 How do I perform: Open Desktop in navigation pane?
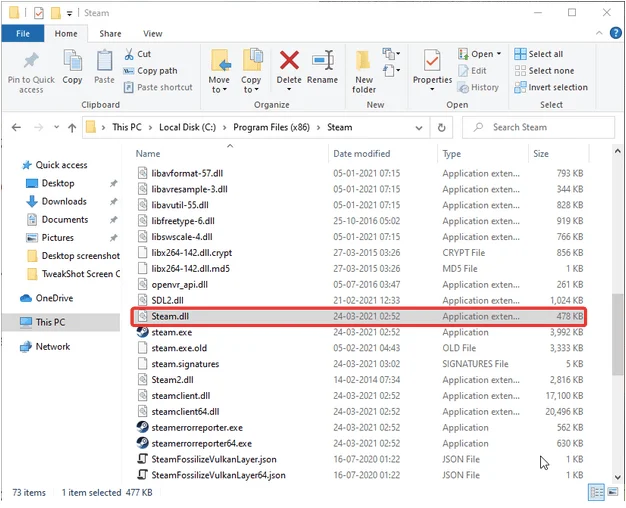[50, 183]
